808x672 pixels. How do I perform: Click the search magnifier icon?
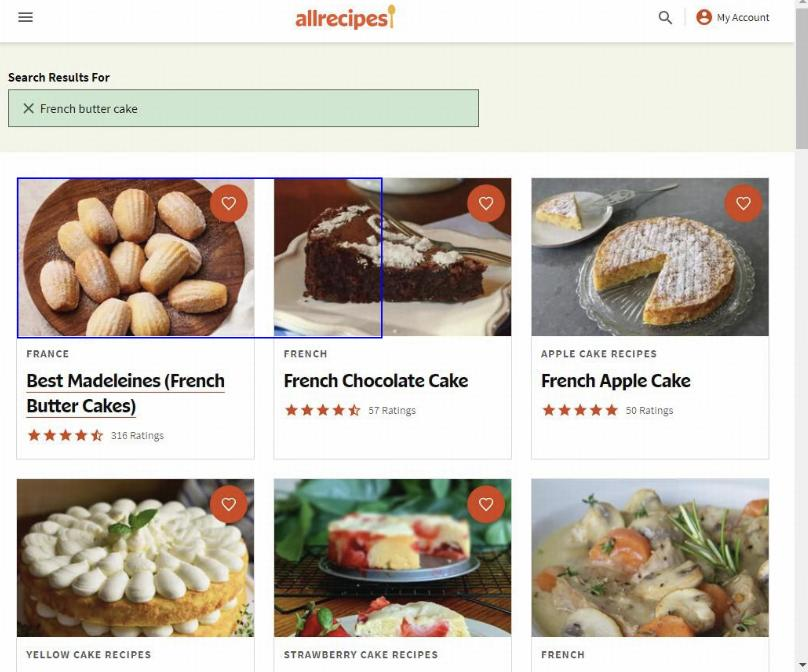point(665,18)
